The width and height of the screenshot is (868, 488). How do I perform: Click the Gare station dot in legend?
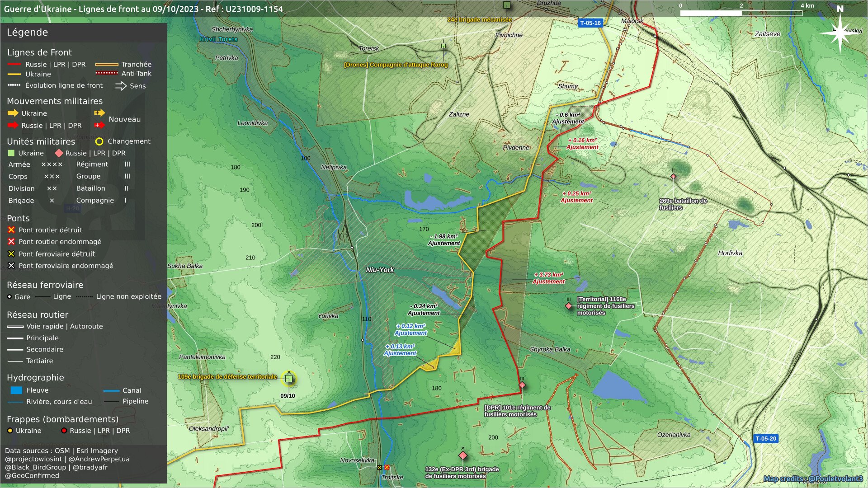9,296
